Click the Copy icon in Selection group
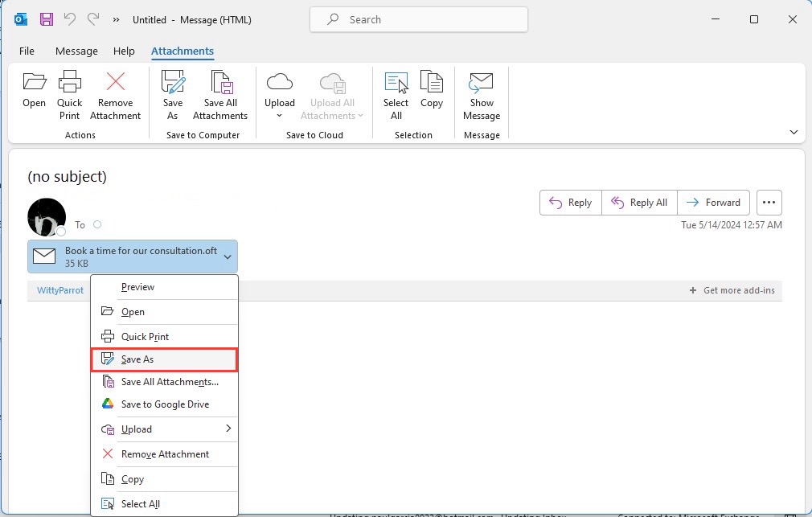Image resolution: width=812 pixels, height=517 pixels. click(x=432, y=81)
